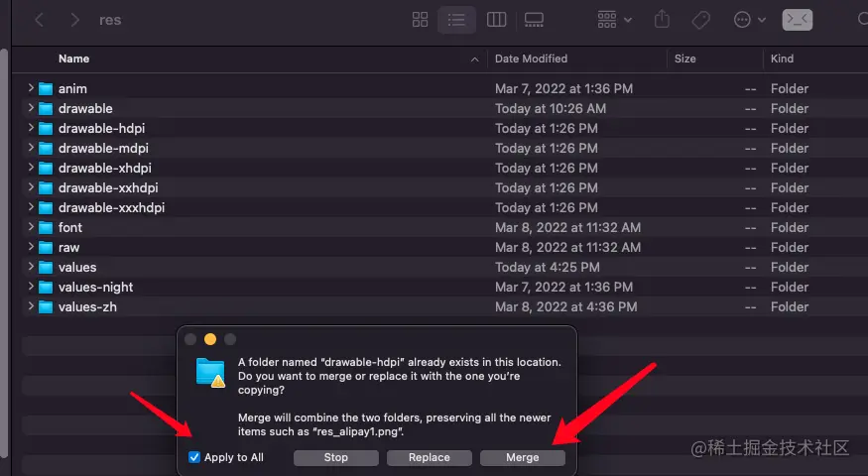Viewport: 868px width, 476px height.
Task: Select the drawable-xhdpi folder icon
Action: [x=46, y=169]
